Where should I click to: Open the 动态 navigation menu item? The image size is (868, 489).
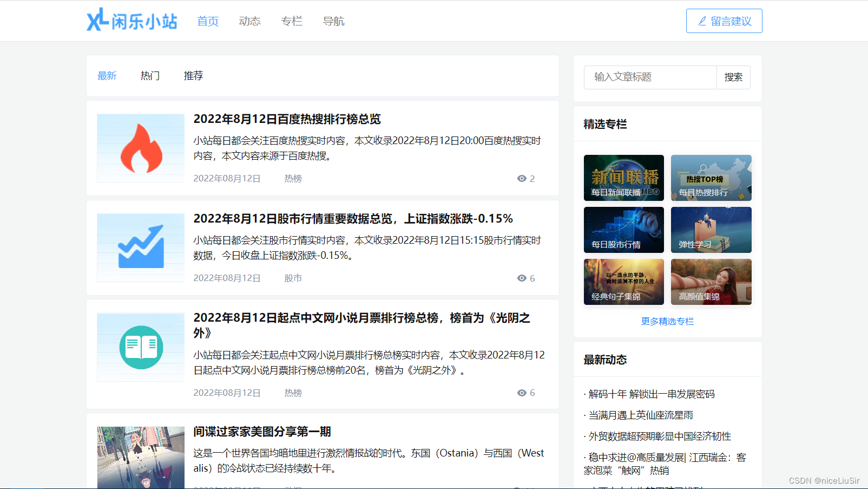pyautogui.click(x=249, y=21)
